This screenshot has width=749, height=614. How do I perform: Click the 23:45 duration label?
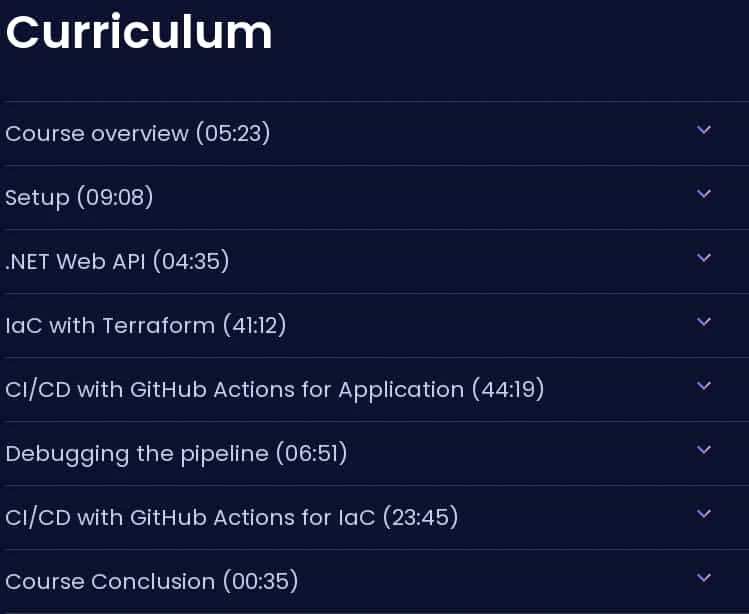(x=421, y=517)
